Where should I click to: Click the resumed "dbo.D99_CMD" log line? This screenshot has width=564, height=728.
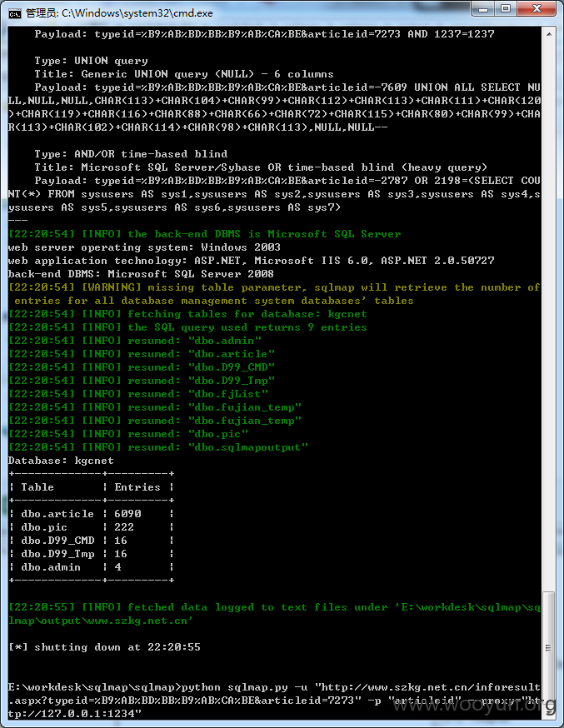tap(142, 367)
